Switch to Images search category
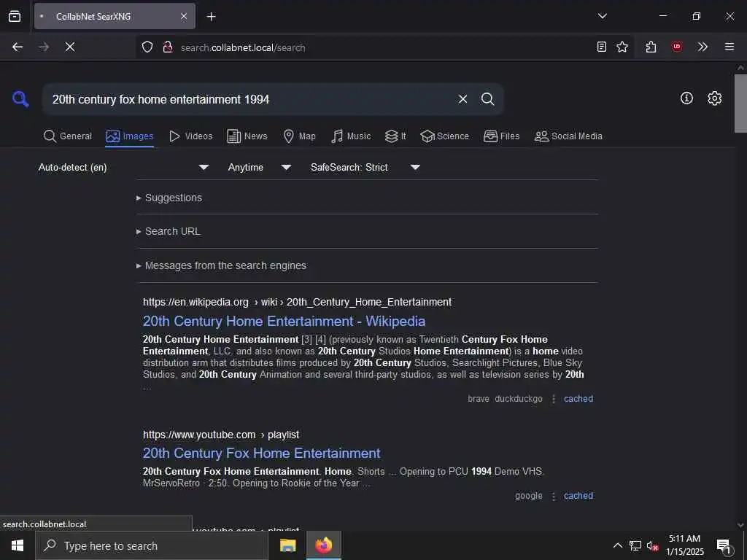Image resolution: width=747 pixels, height=560 pixels. click(x=130, y=136)
